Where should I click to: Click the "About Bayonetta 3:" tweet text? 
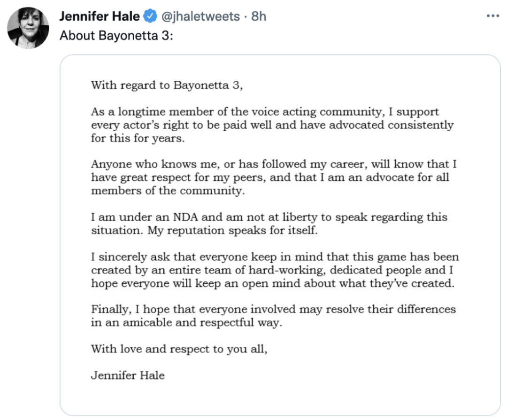(116, 36)
